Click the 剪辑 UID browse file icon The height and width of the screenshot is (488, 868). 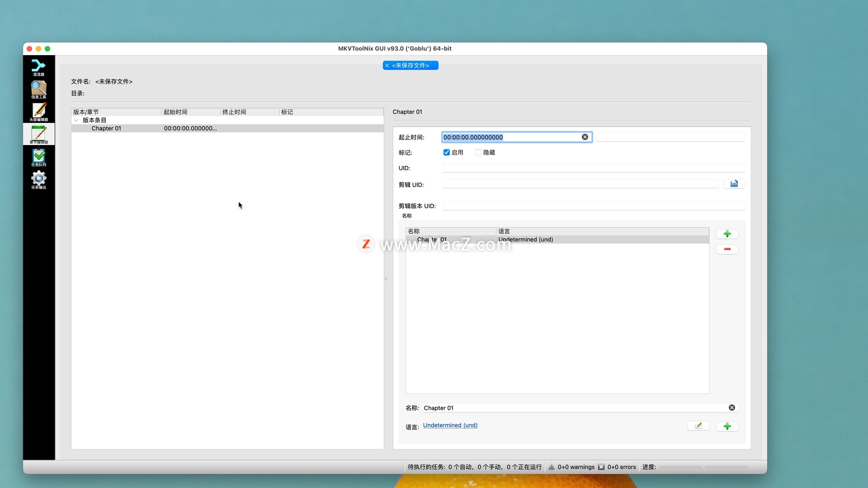click(x=734, y=184)
